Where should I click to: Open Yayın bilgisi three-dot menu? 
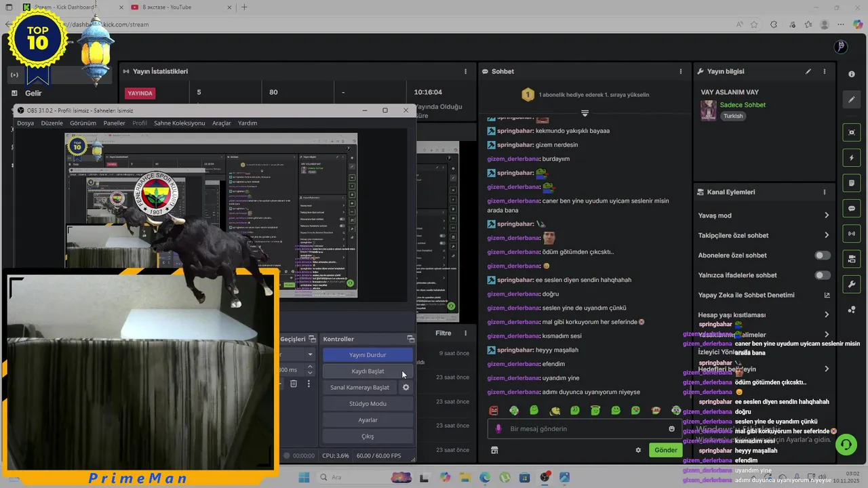pyautogui.click(x=825, y=71)
